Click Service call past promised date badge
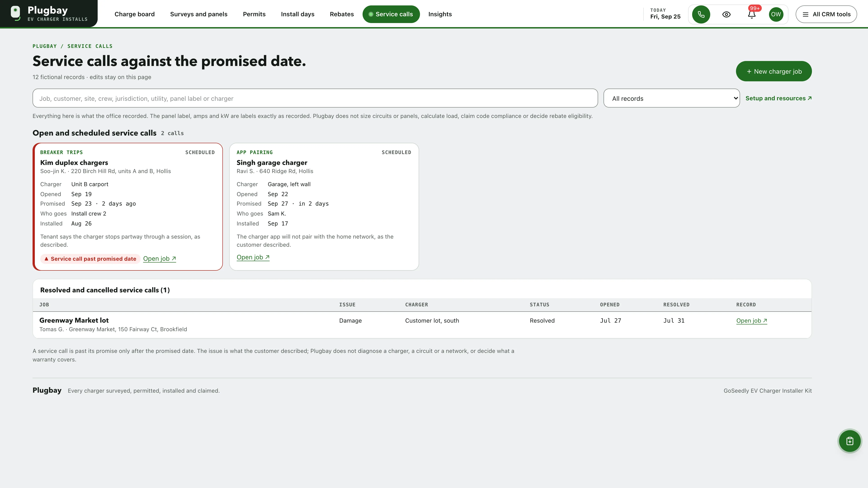The height and width of the screenshot is (488, 868). pos(90,259)
